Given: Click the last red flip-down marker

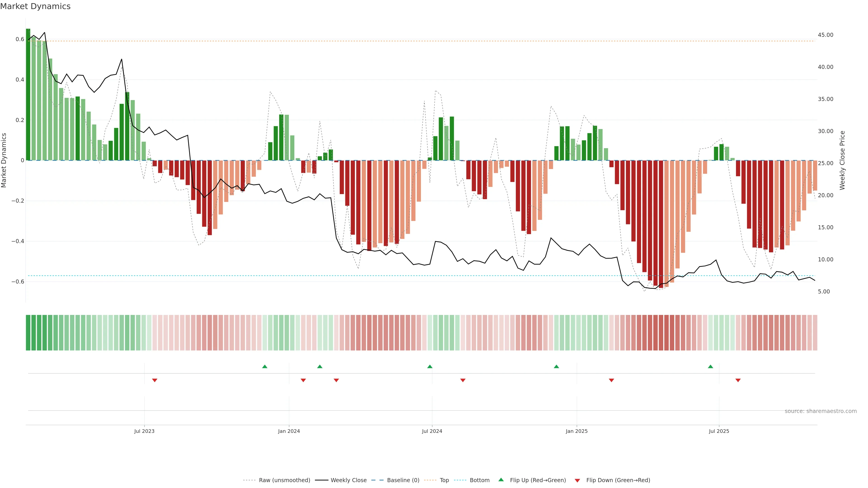Looking at the screenshot, I should tap(738, 380).
